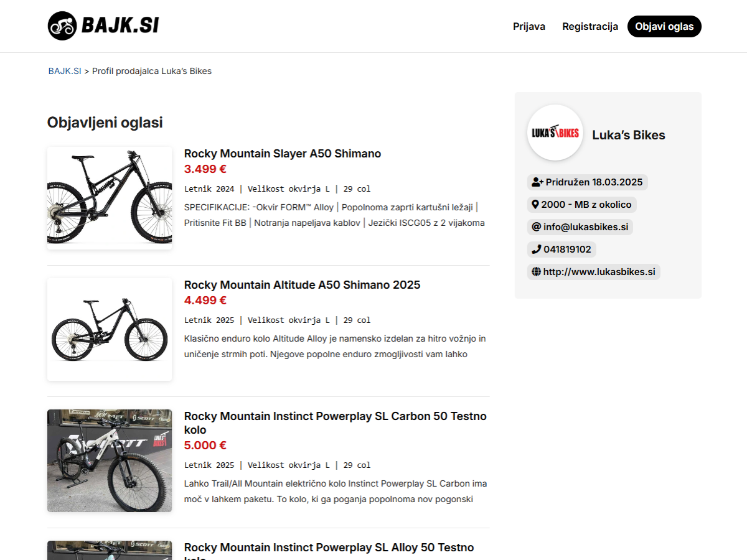Viewport: 747px width, 560px height.
Task: Open the Rocky Mountain Slayer A50 Shimano listing
Action: (x=283, y=154)
